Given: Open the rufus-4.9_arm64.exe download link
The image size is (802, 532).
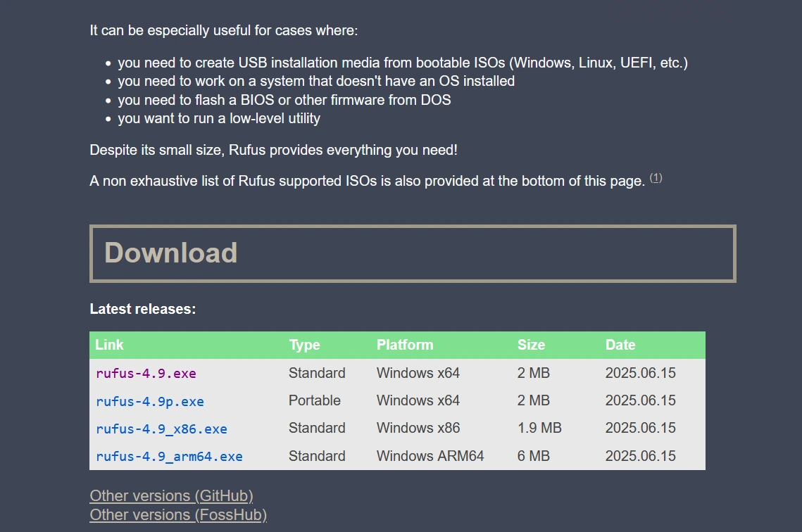Looking at the screenshot, I should tap(169, 456).
